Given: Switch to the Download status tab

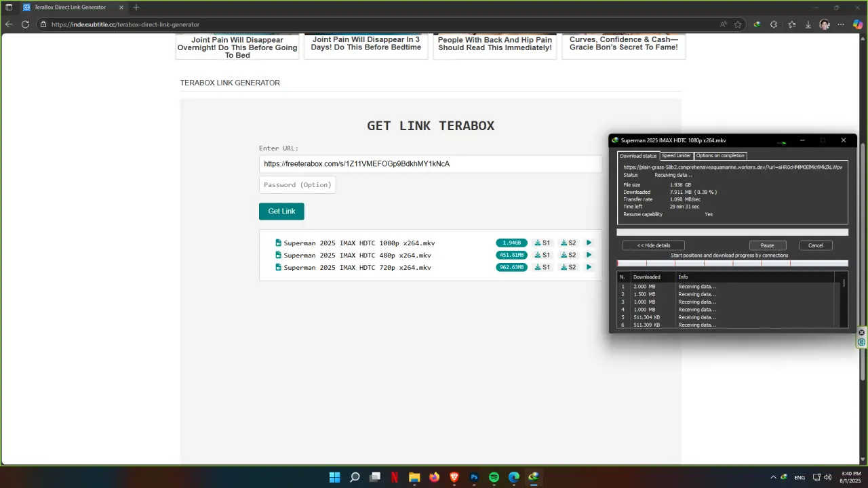Looking at the screenshot, I should [638, 156].
